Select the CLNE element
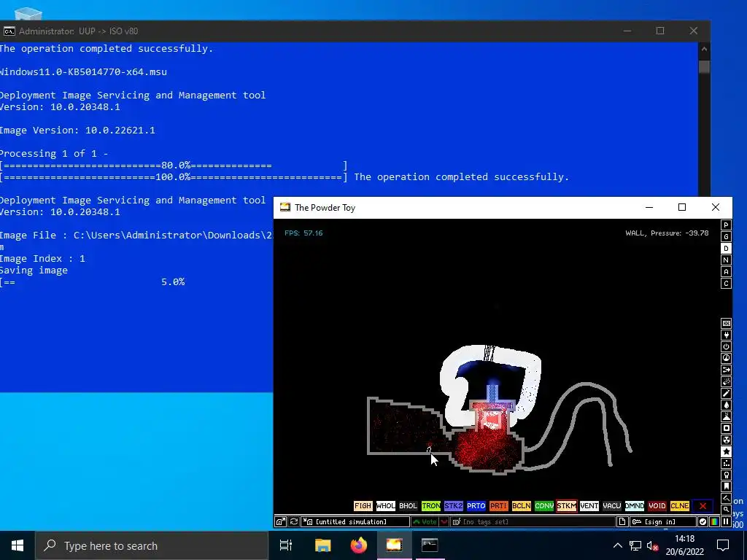The width and height of the screenshot is (747, 560). [680, 506]
